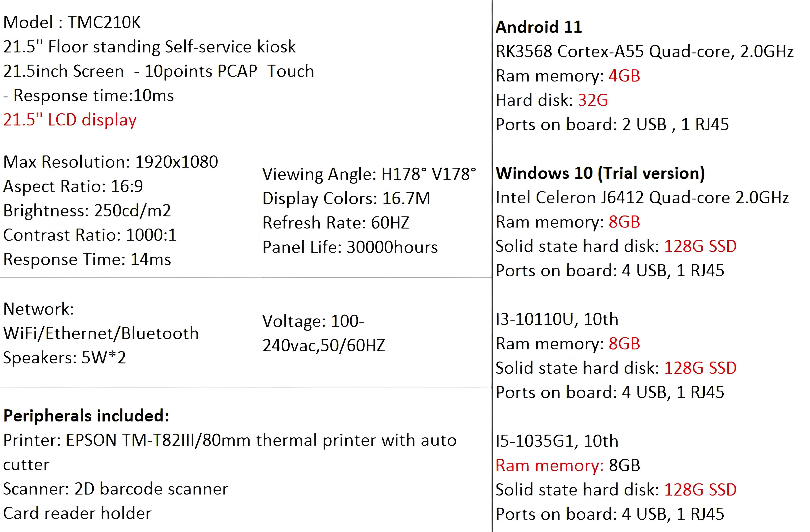Screen dimensions: 810x532
Task: Click the Peripherals included: heading
Action: click(86, 416)
